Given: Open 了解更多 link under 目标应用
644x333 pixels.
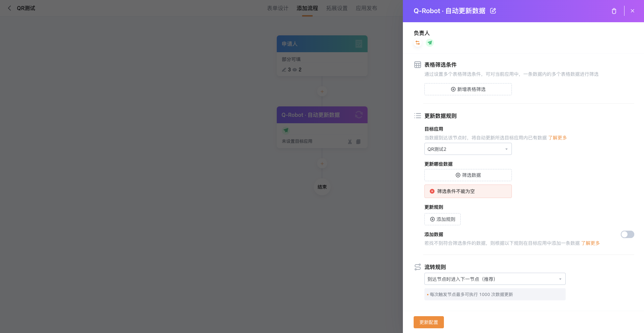Looking at the screenshot, I should (x=557, y=138).
